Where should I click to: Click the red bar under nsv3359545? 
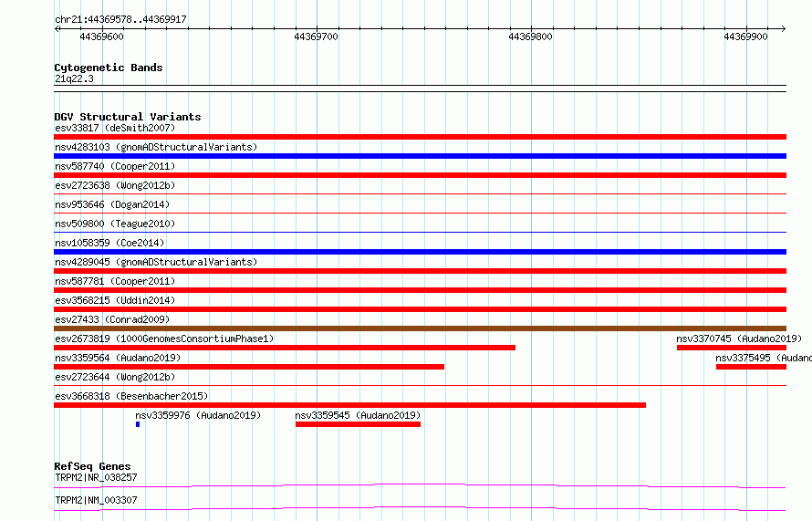point(358,424)
